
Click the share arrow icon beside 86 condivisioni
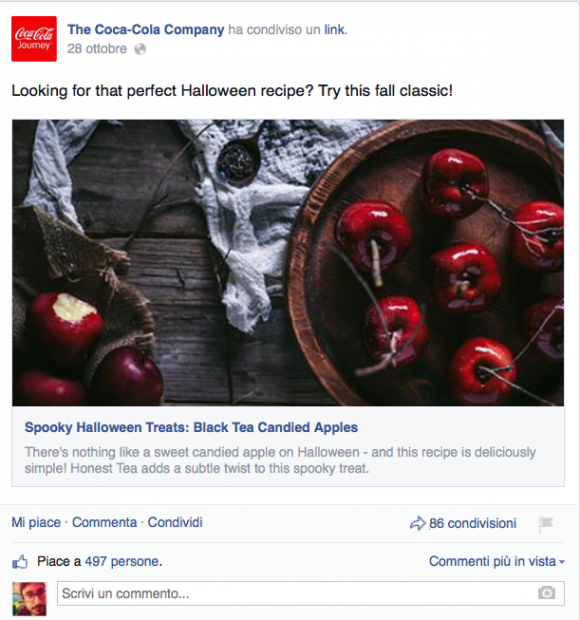[418, 523]
